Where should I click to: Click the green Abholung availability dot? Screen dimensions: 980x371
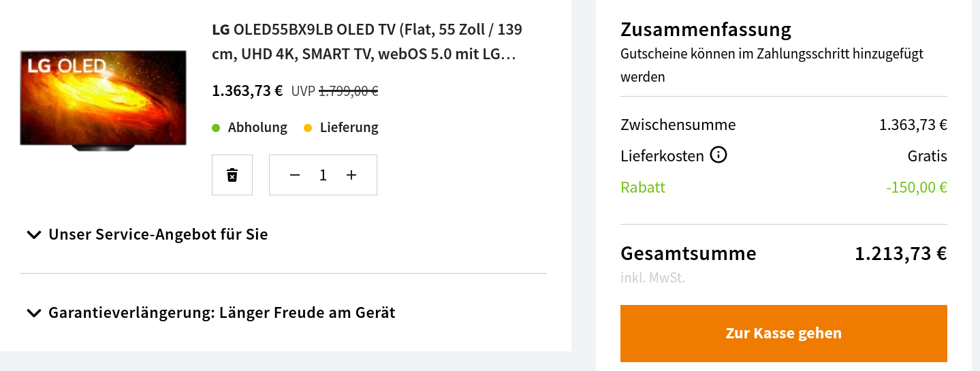tap(216, 127)
